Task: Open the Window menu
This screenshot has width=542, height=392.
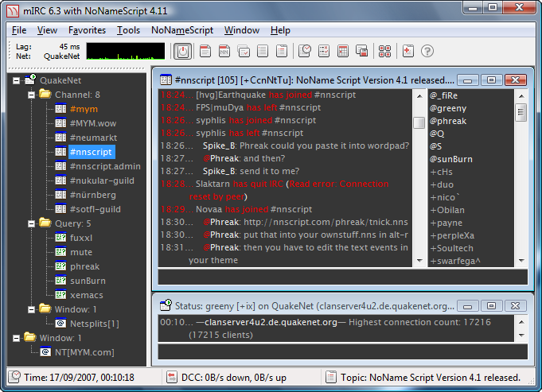Action: (x=242, y=30)
